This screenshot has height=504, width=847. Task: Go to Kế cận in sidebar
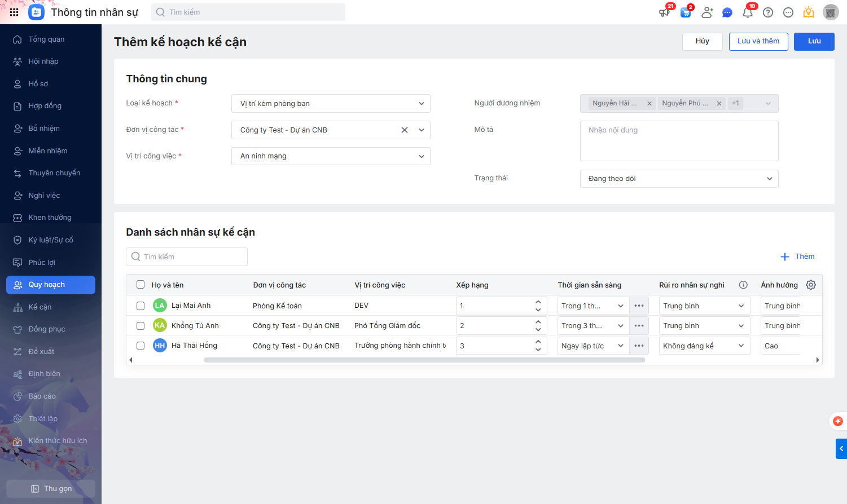[40, 307]
